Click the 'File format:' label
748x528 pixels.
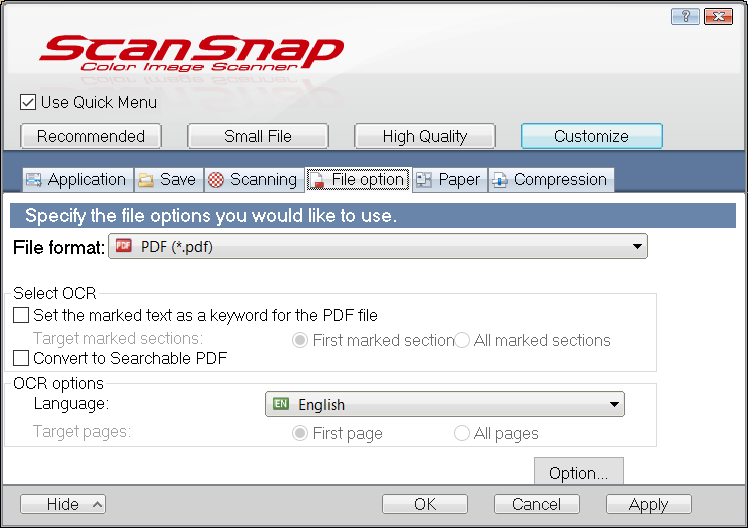pos(59,248)
